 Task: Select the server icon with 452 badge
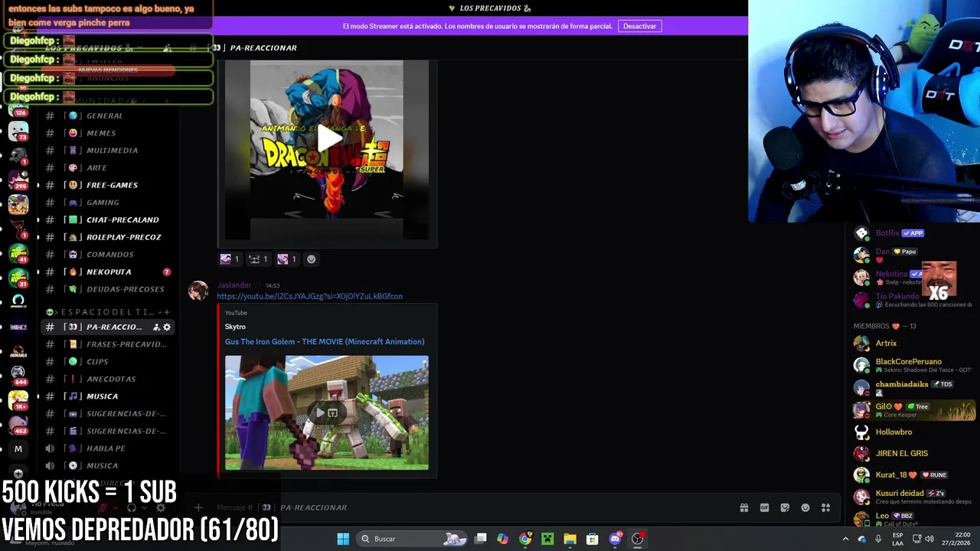click(x=18, y=424)
